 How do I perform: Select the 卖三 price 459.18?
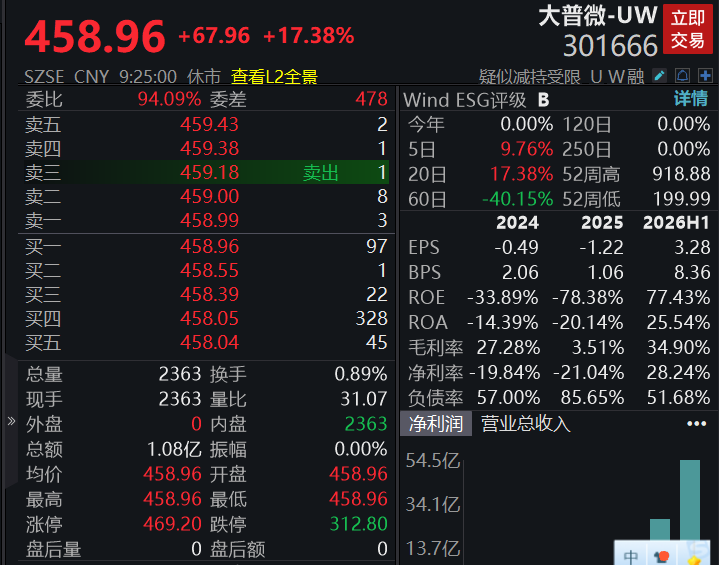(209, 172)
